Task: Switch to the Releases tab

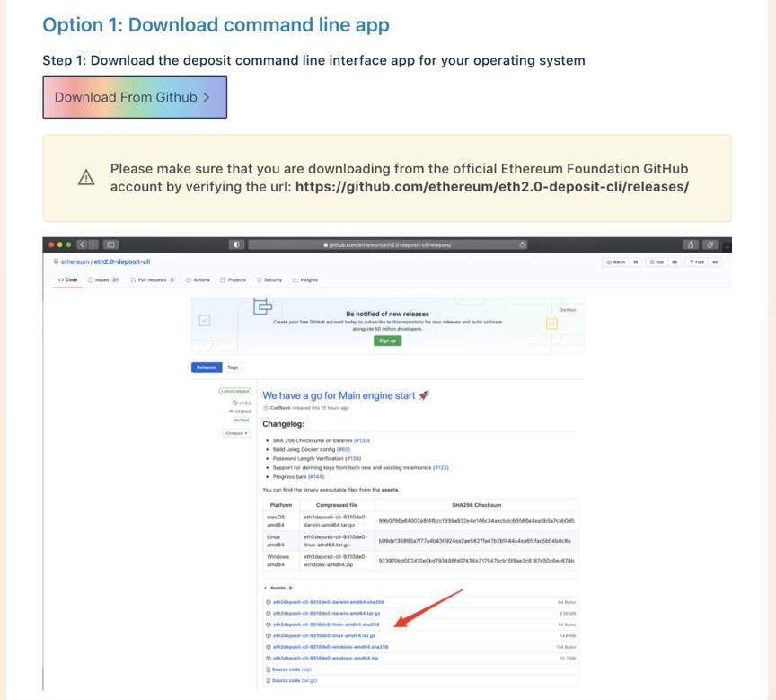Action: tap(207, 368)
